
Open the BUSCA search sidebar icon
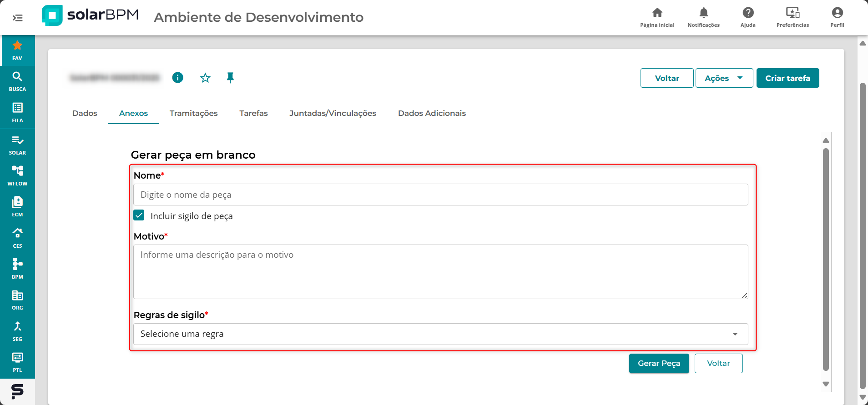[17, 81]
